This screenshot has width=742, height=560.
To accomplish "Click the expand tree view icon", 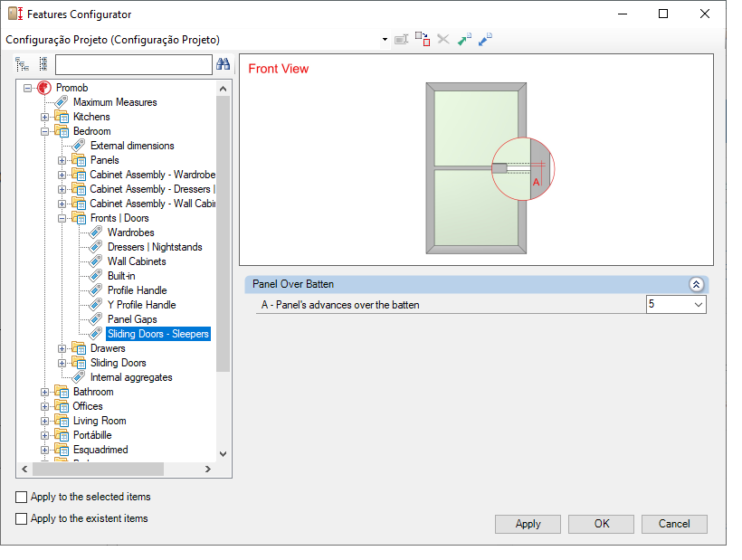I will pos(22,64).
